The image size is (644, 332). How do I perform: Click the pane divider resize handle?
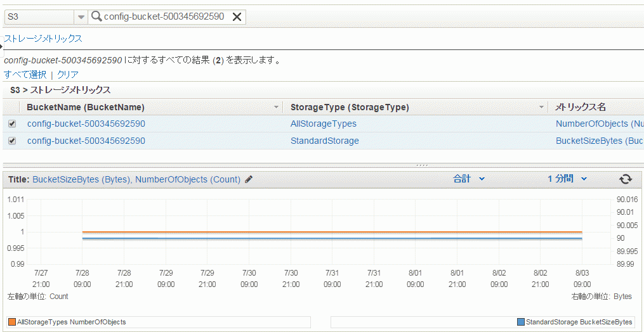(x=422, y=165)
